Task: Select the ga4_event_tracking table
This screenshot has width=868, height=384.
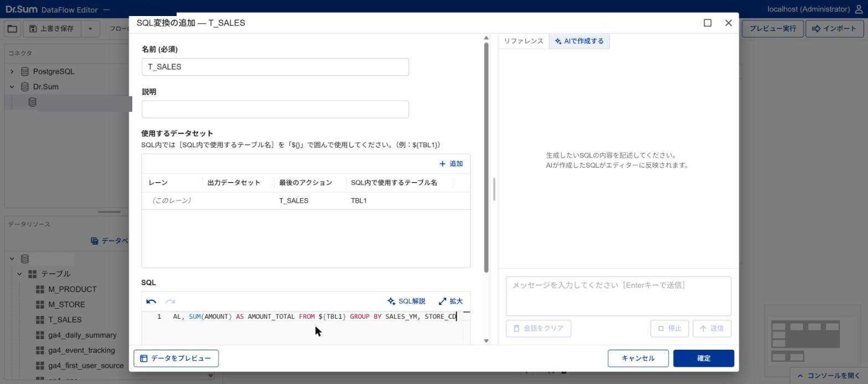Action: 81,350
